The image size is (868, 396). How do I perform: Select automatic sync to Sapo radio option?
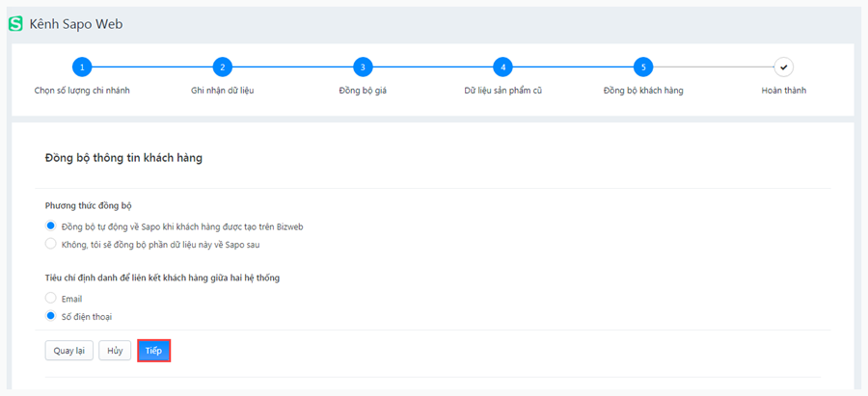pos(51,225)
